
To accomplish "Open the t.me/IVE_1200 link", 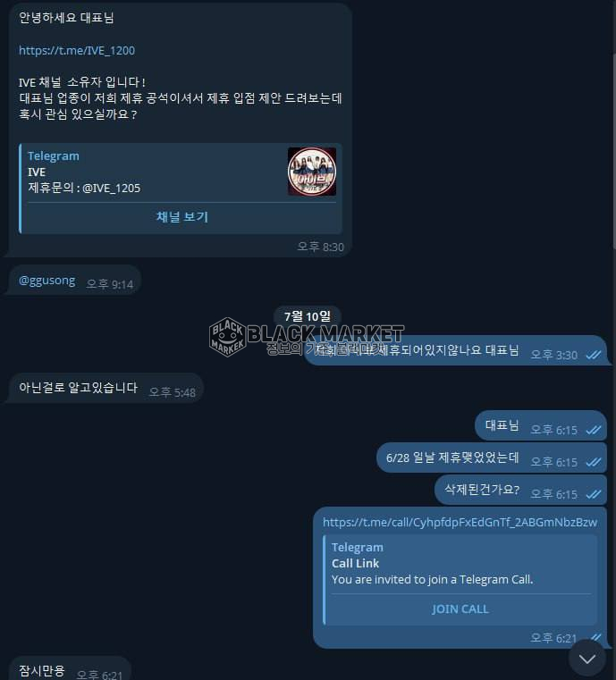I will click(77, 51).
